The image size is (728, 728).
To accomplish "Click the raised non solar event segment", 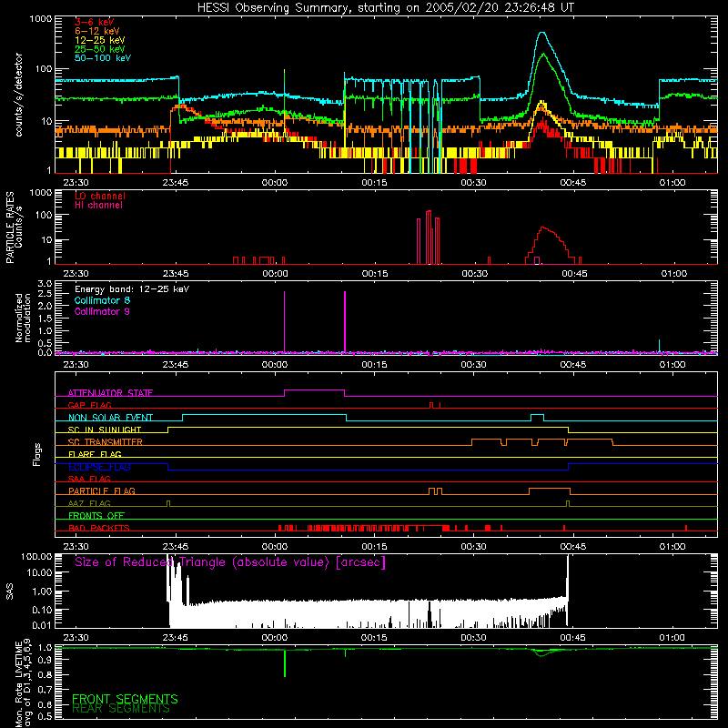I will pyautogui.click(x=264, y=415).
